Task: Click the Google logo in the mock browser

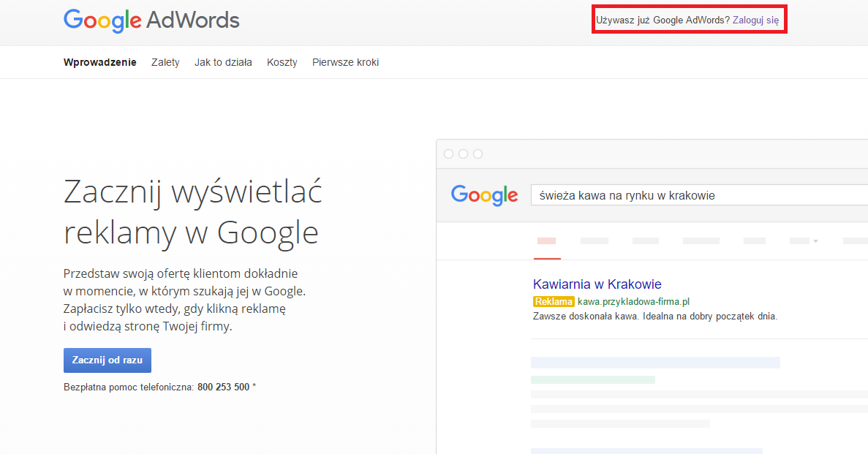Action: coord(484,195)
